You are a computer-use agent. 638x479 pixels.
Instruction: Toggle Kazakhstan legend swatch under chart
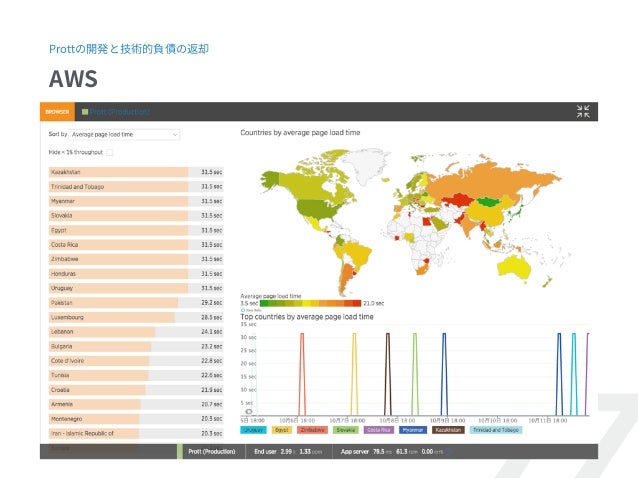448,430
